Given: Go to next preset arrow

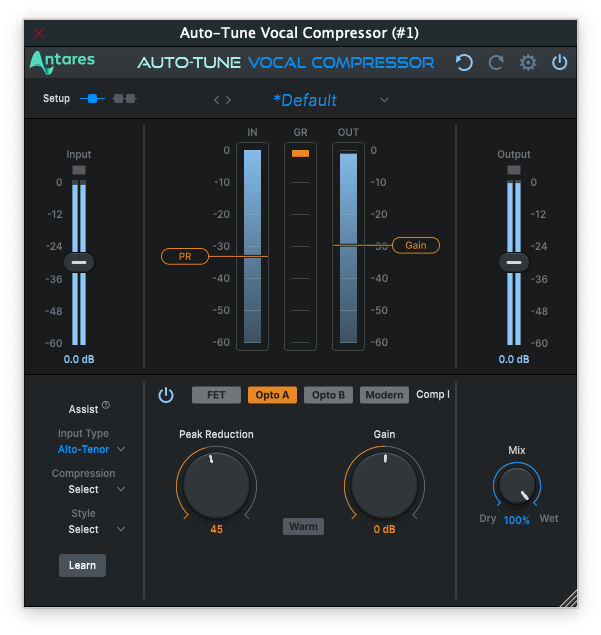Looking at the screenshot, I should coord(228,100).
